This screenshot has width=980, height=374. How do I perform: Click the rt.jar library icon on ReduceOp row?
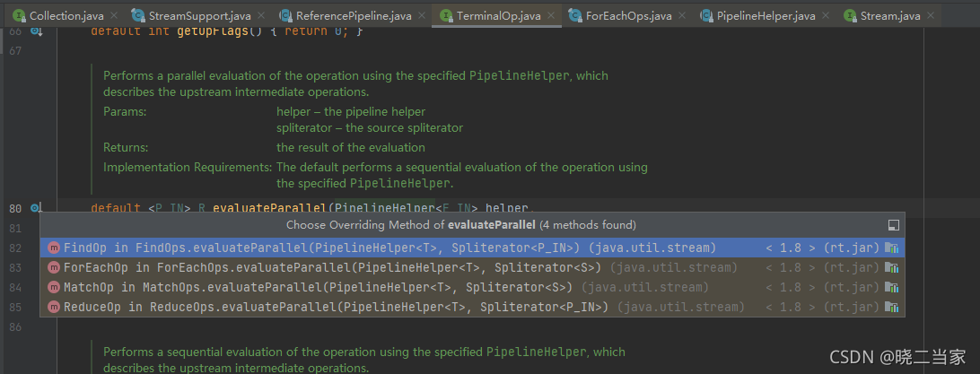point(892,308)
